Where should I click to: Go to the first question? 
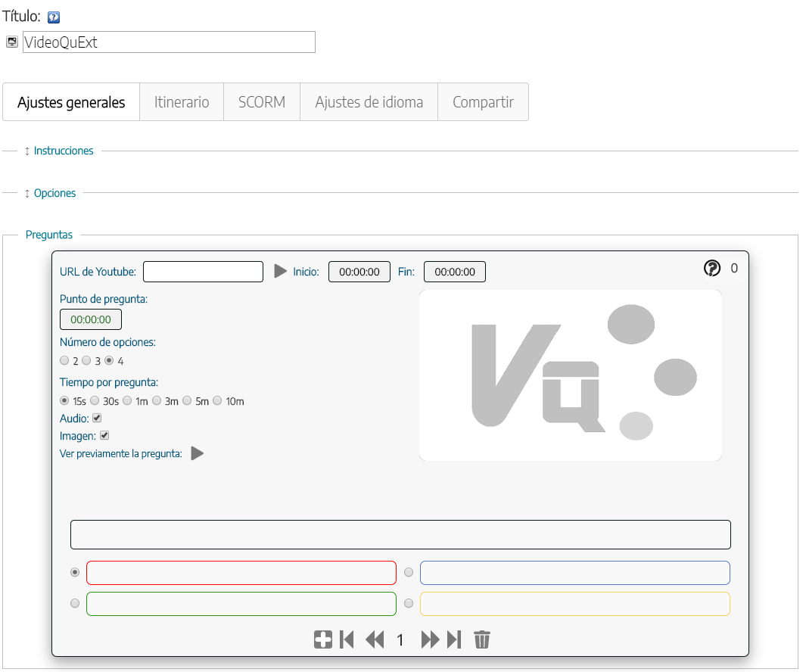coord(347,640)
